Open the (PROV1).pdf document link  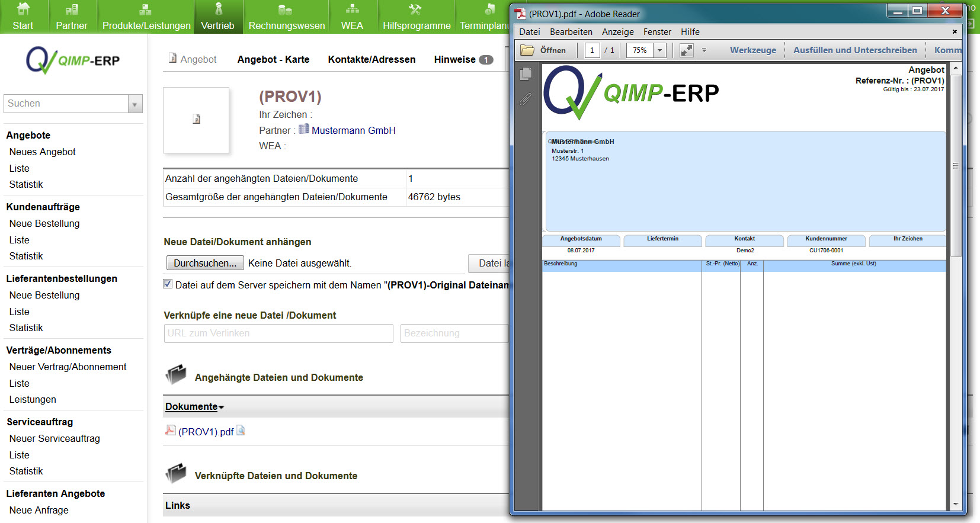click(x=206, y=432)
